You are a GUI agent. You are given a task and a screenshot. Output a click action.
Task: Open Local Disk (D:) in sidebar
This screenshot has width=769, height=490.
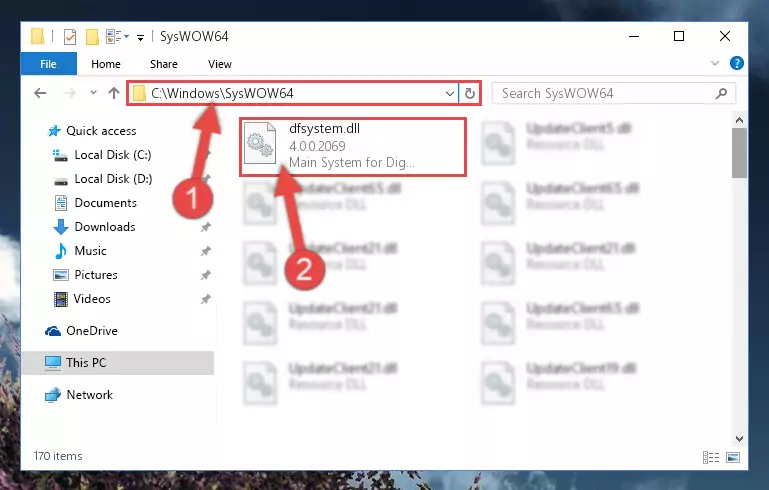pos(113,179)
